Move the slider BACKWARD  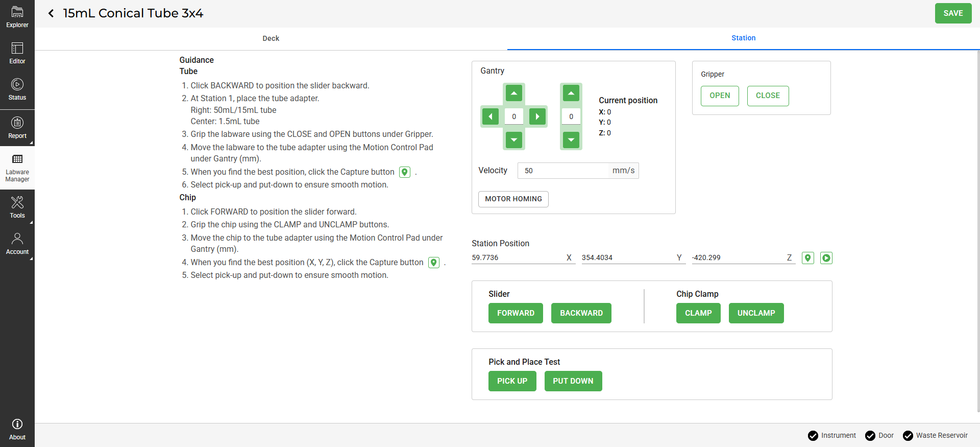coord(581,313)
